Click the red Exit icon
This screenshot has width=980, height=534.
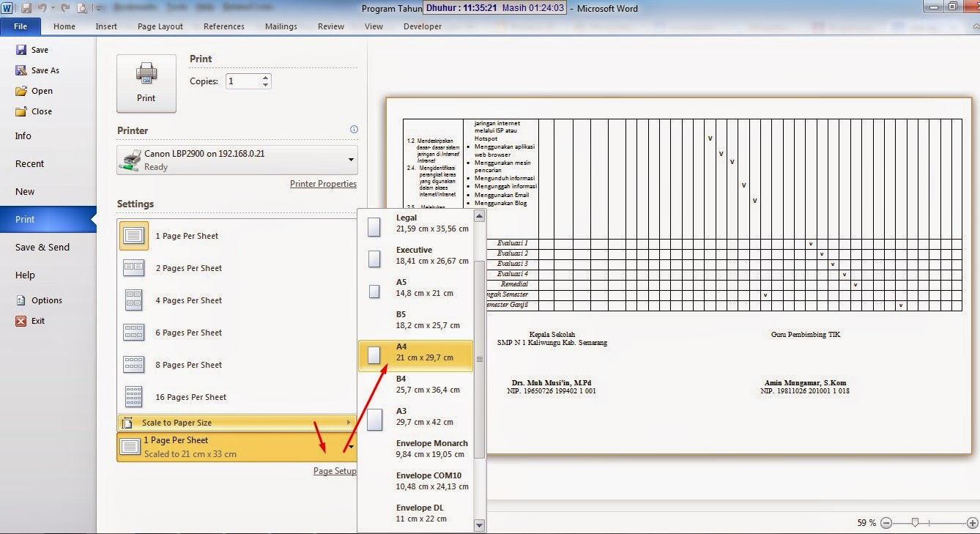[21, 321]
